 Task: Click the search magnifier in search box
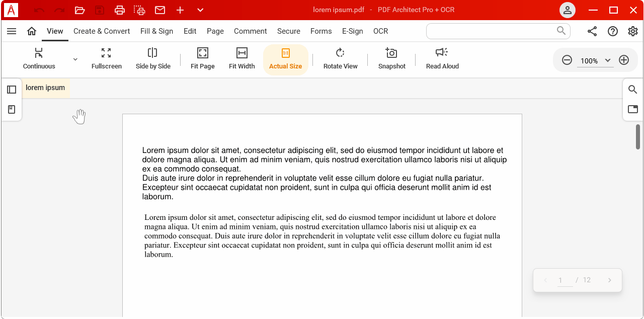point(561,31)
